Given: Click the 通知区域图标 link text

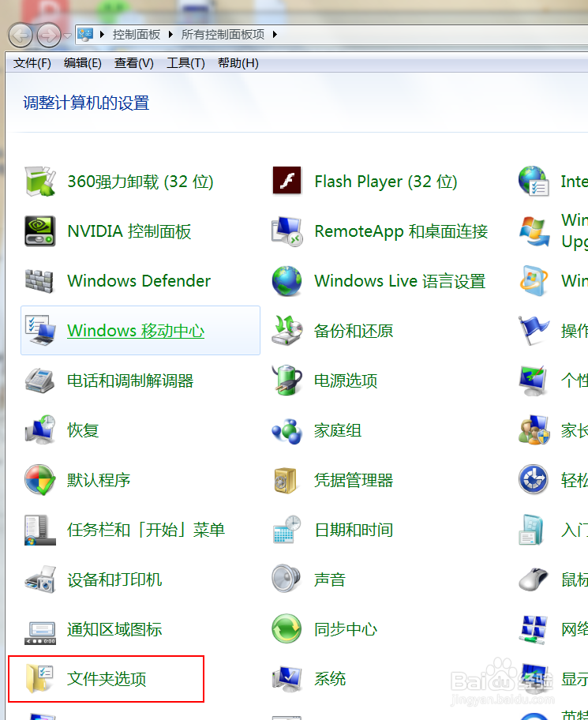Looking at the screenshot, I should click(114, 629).
